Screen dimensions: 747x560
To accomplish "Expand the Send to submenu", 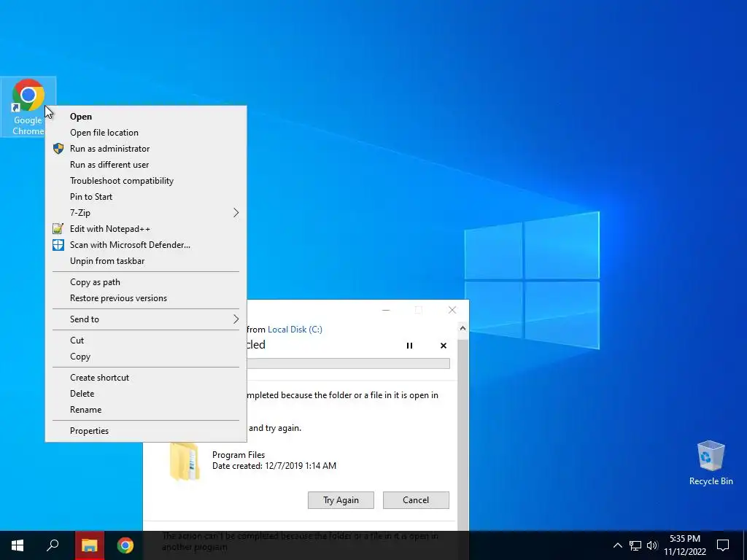I will point(146,319).
